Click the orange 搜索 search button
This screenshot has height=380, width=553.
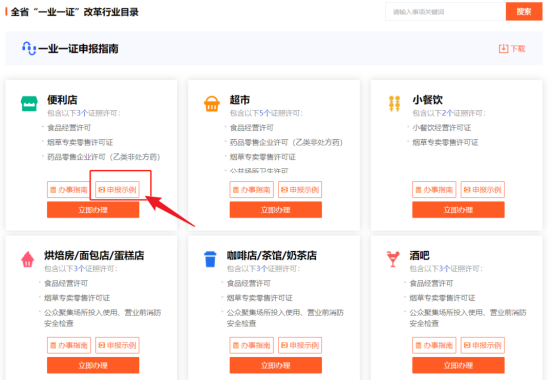(524, 12)
